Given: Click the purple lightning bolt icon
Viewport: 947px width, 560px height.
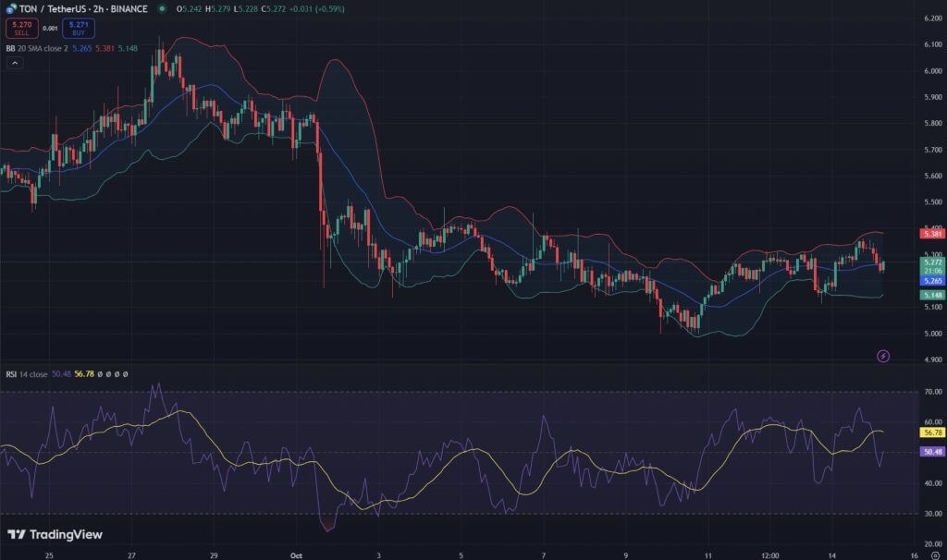Looking at the screenshot, I should click(882, 356).
